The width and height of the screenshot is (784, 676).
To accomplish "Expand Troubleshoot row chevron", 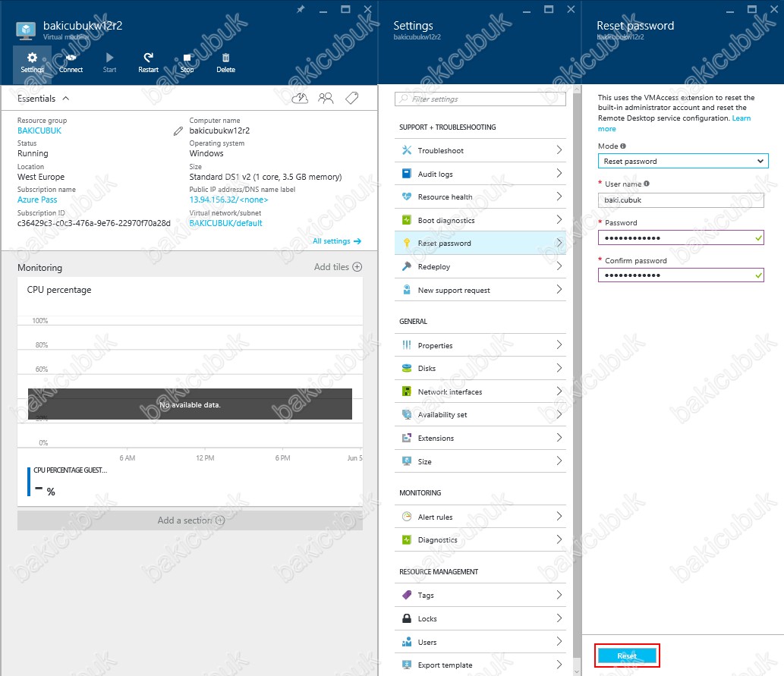I will [559, 150].
